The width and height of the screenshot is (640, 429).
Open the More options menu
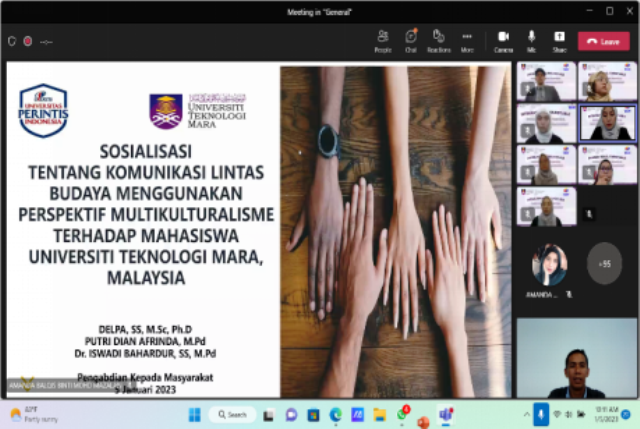[x=467, y=42]
